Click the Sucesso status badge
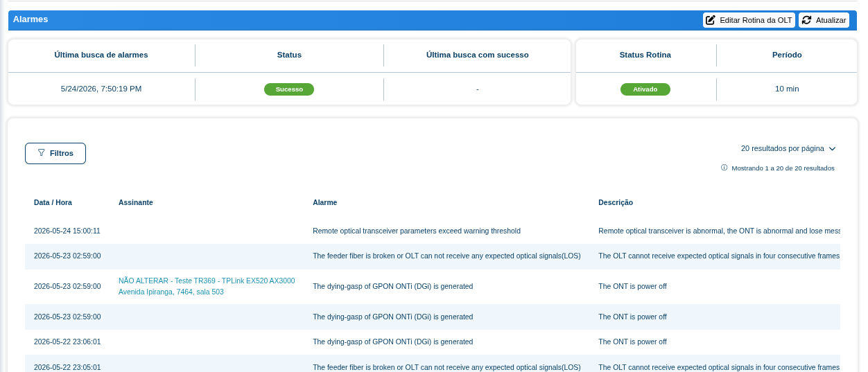Image resolution: width=868 pixels, height=372 pixels. [289, 89]
